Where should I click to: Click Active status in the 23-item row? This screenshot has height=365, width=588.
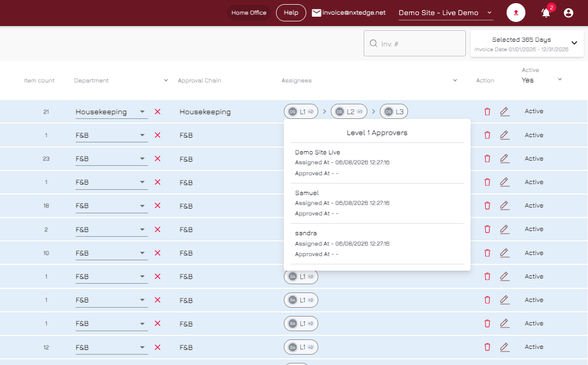[534, 159]
